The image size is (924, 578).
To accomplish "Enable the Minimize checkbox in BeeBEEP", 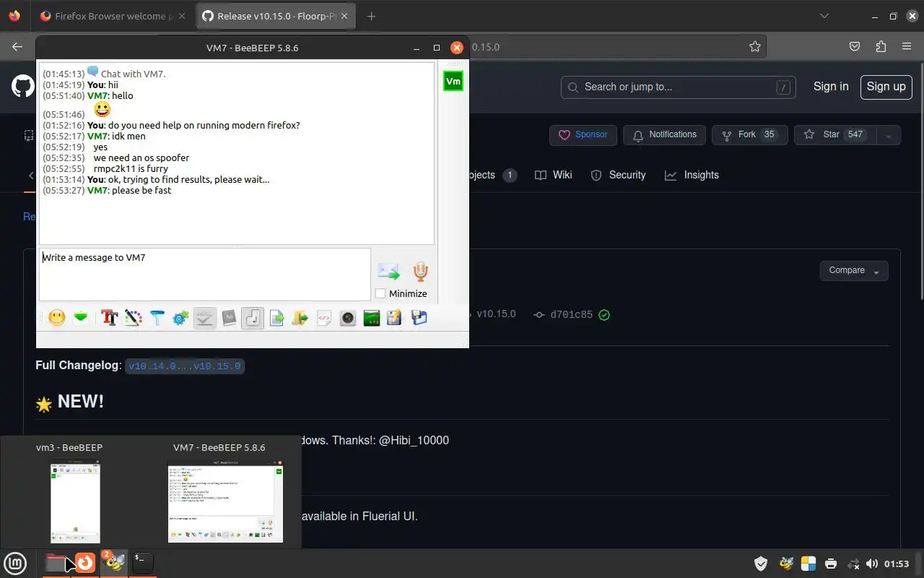I will click(x=380, y=293).
